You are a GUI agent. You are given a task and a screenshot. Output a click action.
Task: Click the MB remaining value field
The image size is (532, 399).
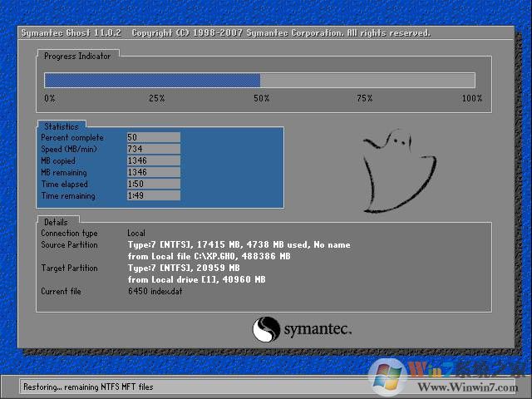(153, 172)
